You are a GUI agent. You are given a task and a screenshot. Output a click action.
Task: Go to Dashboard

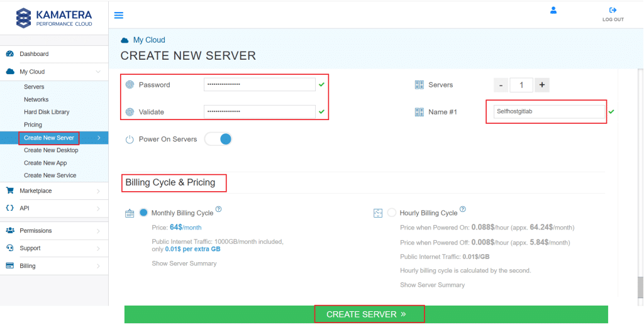[x=34, y=54]
